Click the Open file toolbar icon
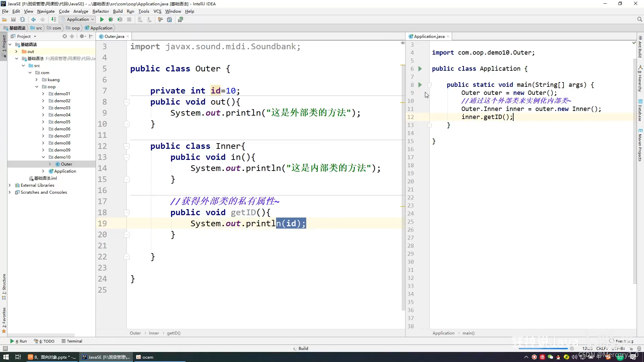Screen dimensions: 644x362 click(x=4, y=19)
